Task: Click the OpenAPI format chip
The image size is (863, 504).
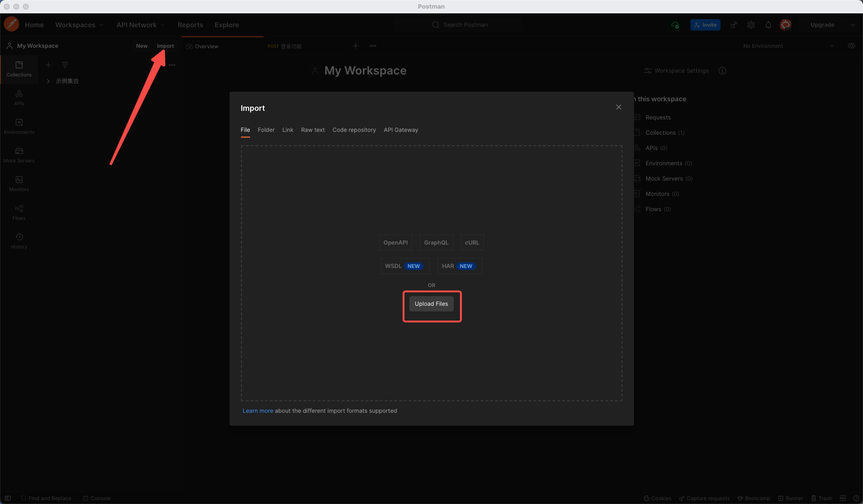Action: pos(395,243)
